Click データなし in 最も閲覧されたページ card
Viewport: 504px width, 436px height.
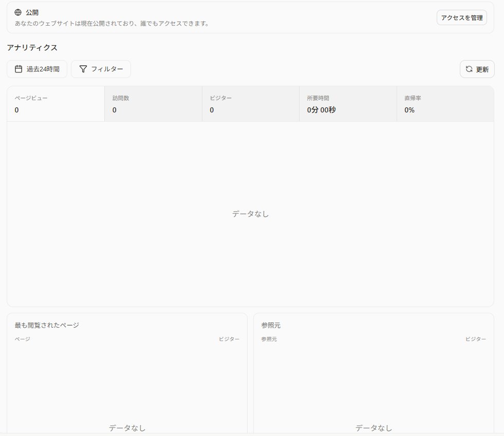(127, 428)
